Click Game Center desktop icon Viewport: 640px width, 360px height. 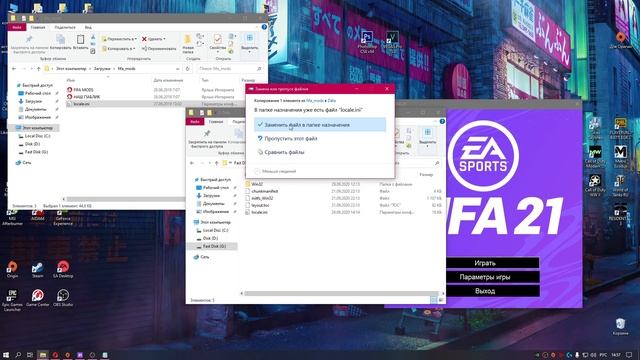(x=38, y=298)
